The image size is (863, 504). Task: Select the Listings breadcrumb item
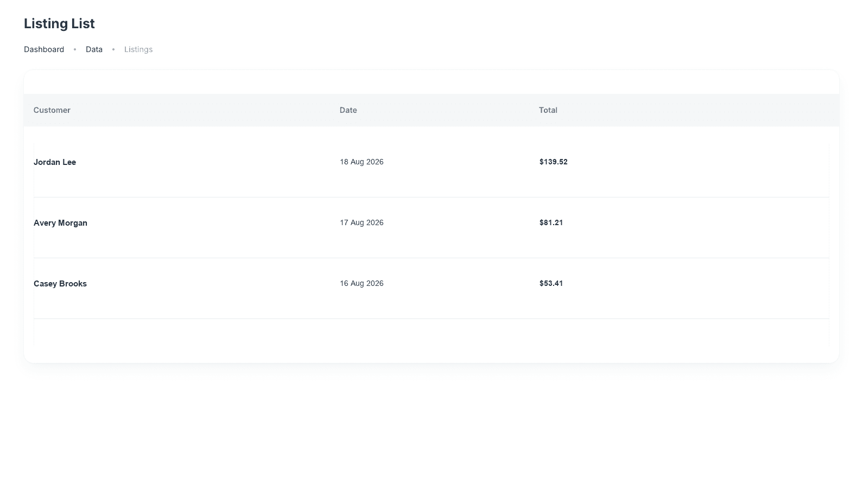pos(138,49)
